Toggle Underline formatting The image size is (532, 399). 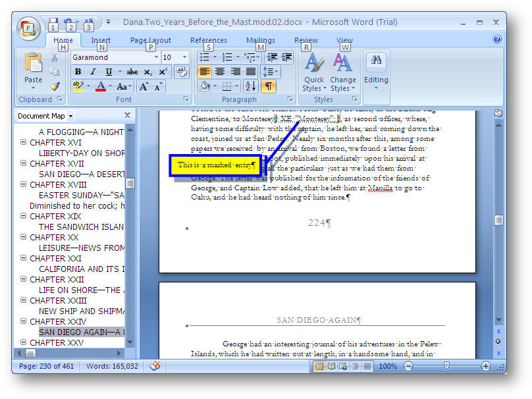click(109, 72)
